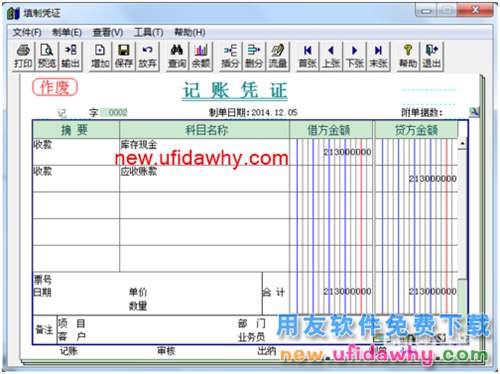The height and width of the screenshot is (374, 500).
Task: Click the 制单日期 2014.12.05 date field
Action: tap(274, 112)
